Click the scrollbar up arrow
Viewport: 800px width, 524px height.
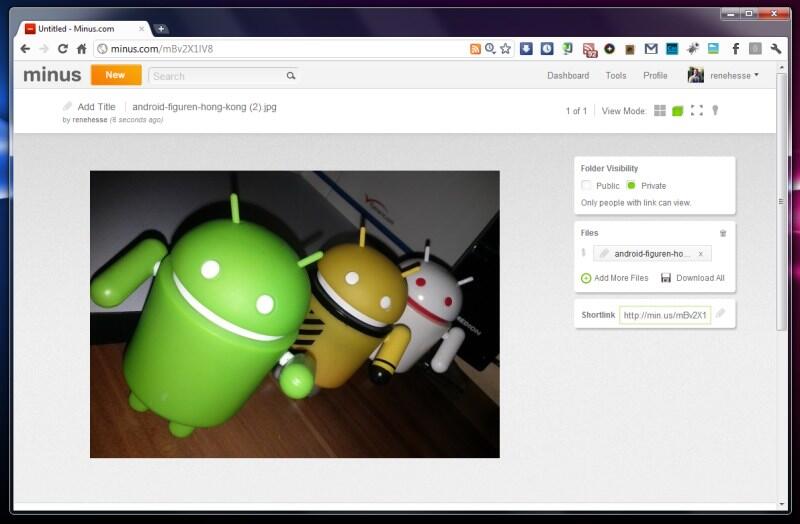point(781,67)
